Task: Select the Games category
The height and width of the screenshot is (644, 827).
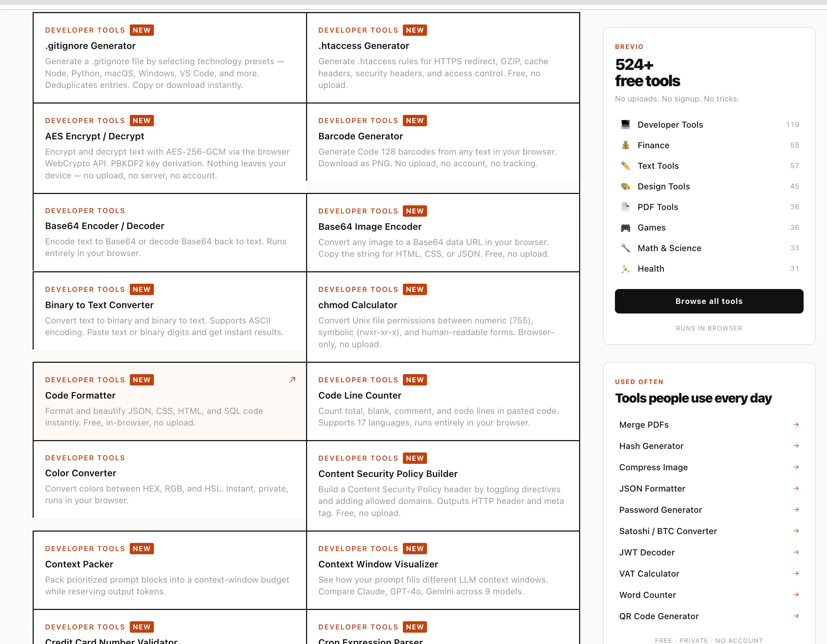Action: [709, 228]
